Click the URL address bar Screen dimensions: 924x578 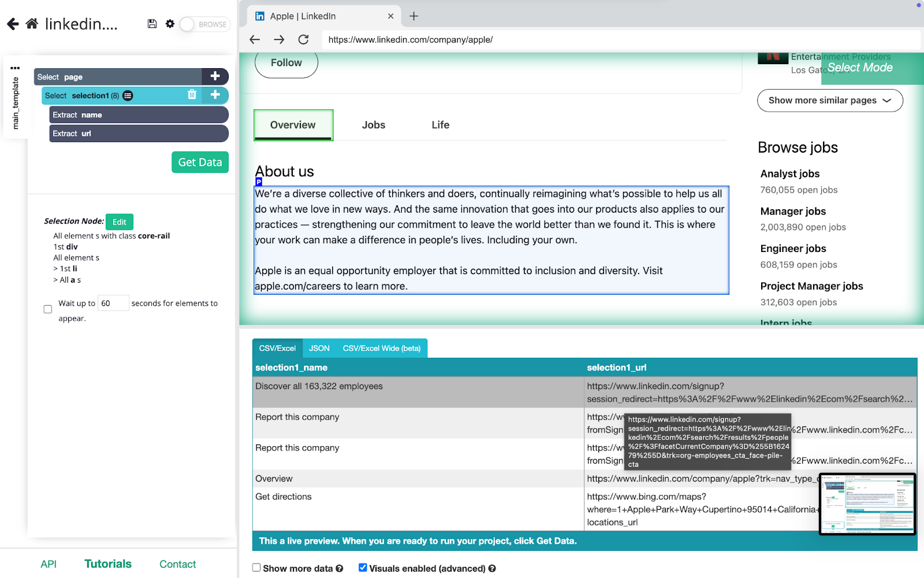(x=621, y=40)
